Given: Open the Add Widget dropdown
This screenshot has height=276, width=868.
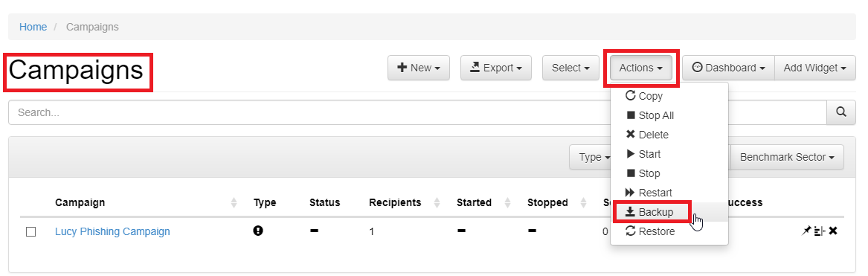Looking at the screenshot, I should 815,68.
